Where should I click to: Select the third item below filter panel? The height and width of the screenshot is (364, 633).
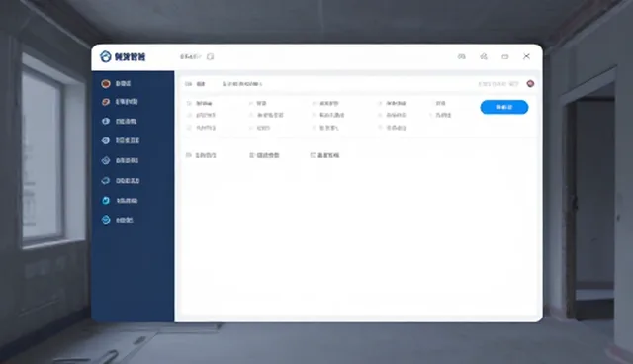coord(324,155)
